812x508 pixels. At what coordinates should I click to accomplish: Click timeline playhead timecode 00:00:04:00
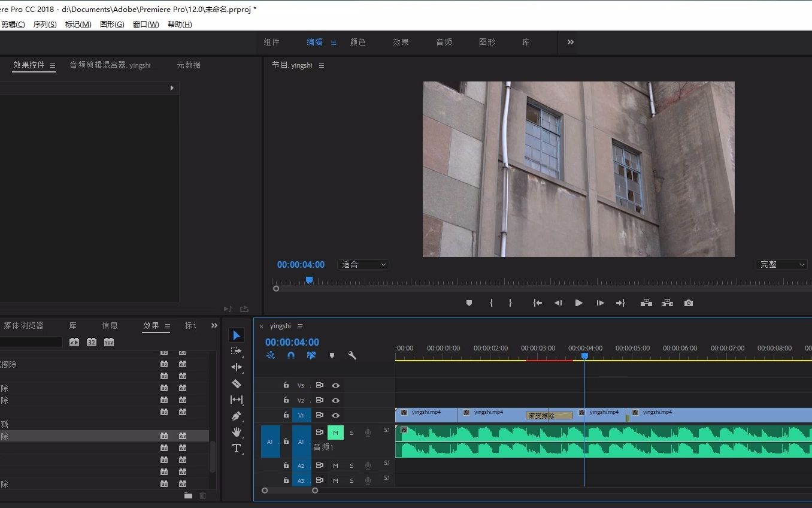(292, 342)
